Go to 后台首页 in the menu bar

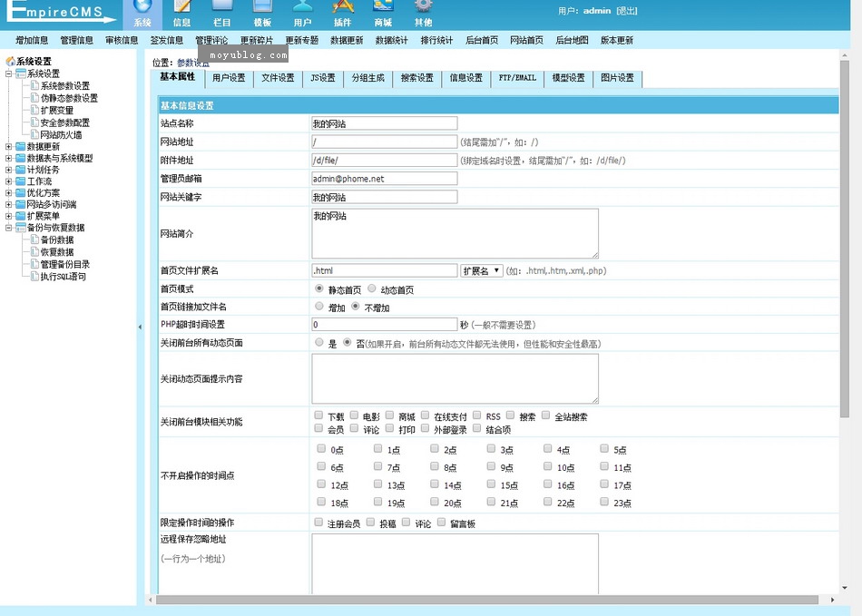click(x=482, y=40)
